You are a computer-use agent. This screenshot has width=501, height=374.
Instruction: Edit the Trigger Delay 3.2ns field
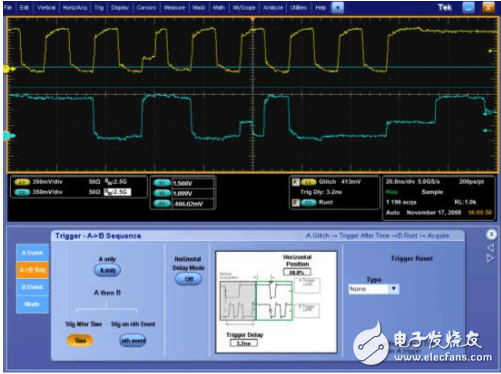[243, 343]
